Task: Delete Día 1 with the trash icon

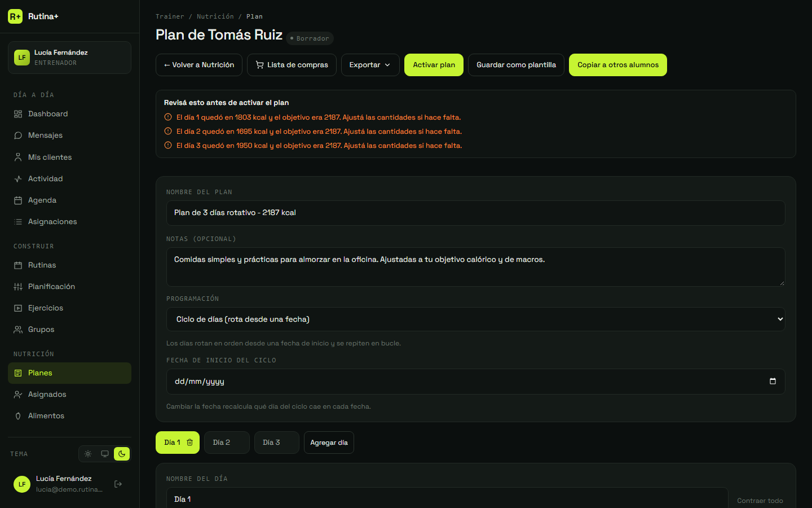Action: pos(190,443)
